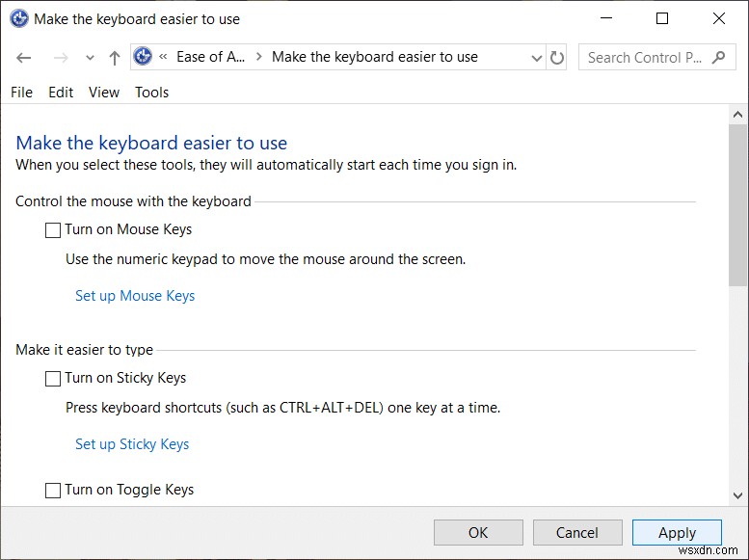
Task: Click the Use the numeric keypad description text
Action: click(x=266, y=259)
